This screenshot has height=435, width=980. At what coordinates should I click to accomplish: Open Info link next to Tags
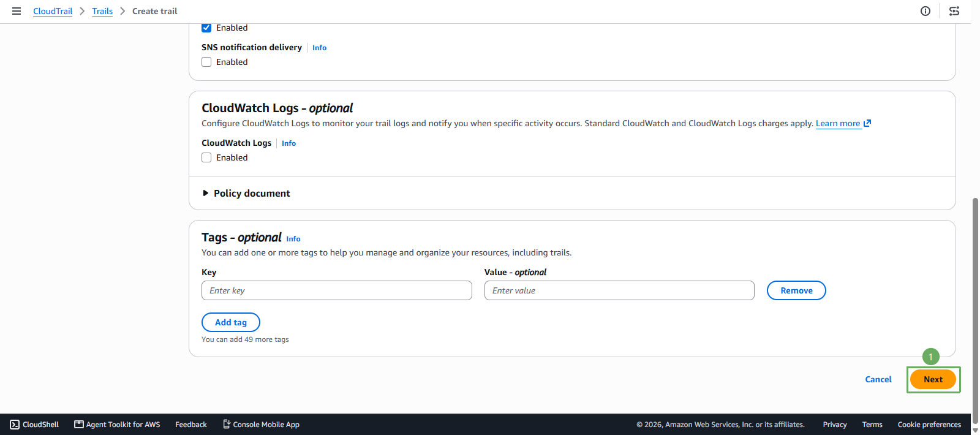tap(293, 239)
